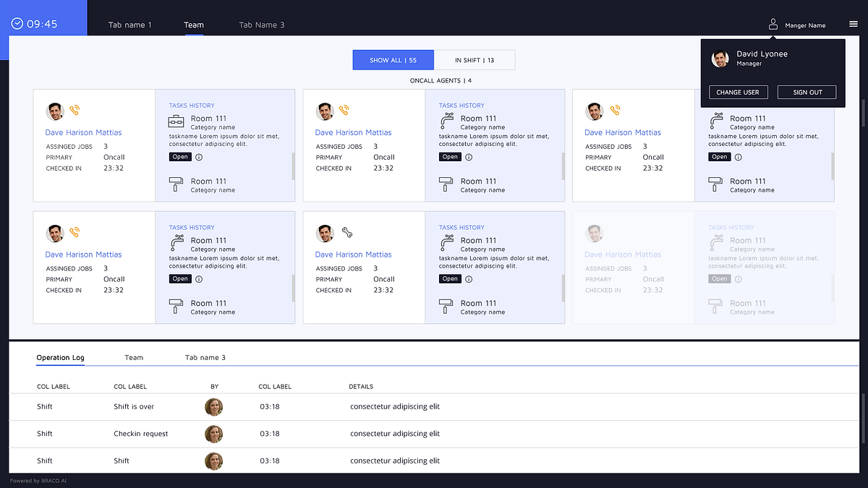
Task: Open Tab name 3 in the bottom panel
Action: 205,358
